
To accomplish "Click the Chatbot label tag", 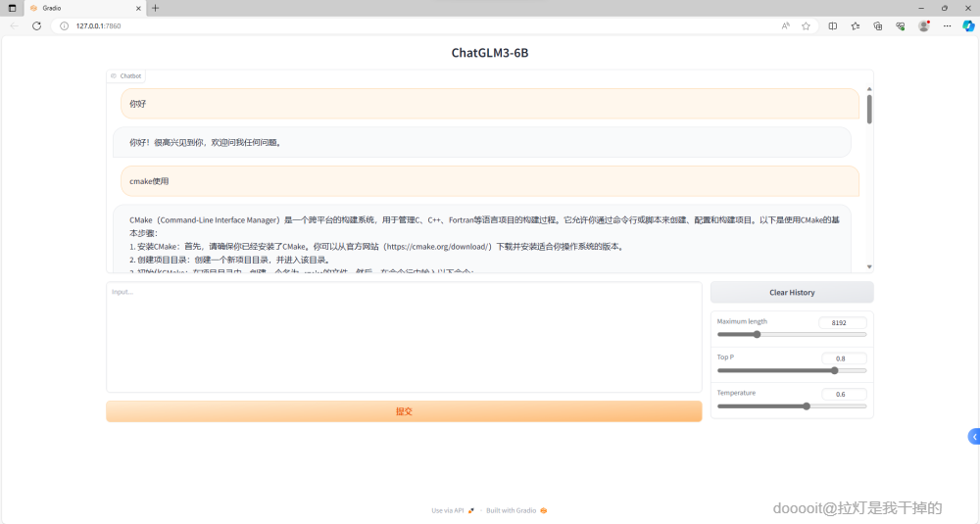I will point(126,75).
